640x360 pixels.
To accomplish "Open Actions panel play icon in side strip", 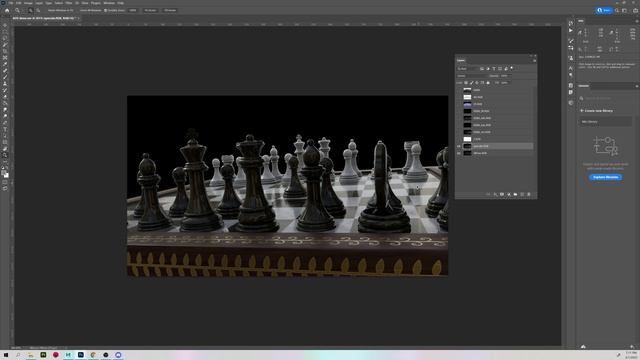I will [571, 31].
